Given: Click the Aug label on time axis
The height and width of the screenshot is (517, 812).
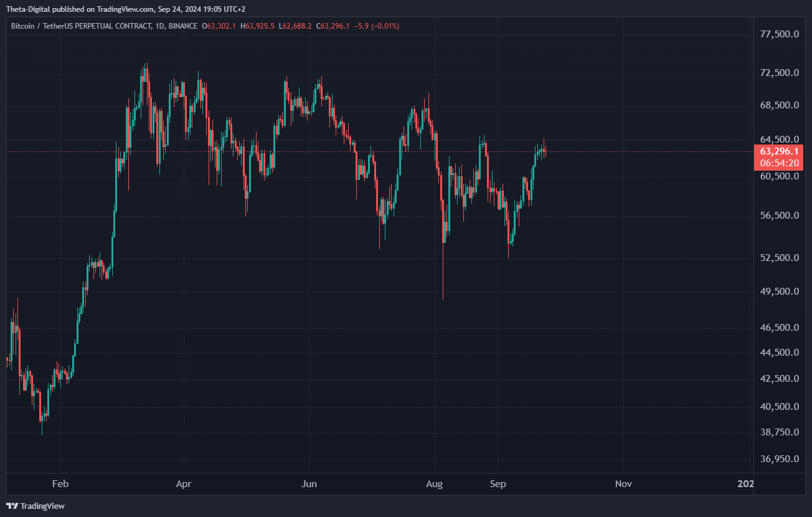Looking at the screenshot, I should [435, 484].
